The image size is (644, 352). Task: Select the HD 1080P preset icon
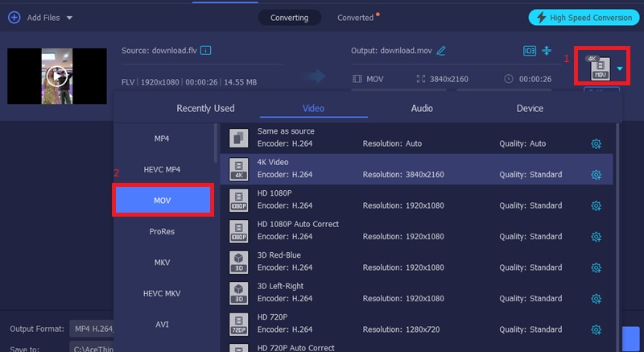[x=238, y=201]
